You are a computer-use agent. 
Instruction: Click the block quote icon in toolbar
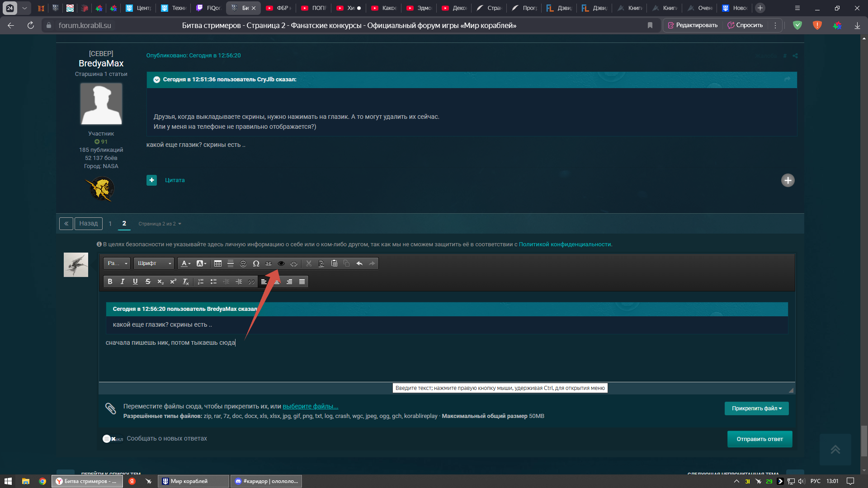[251, 282]
